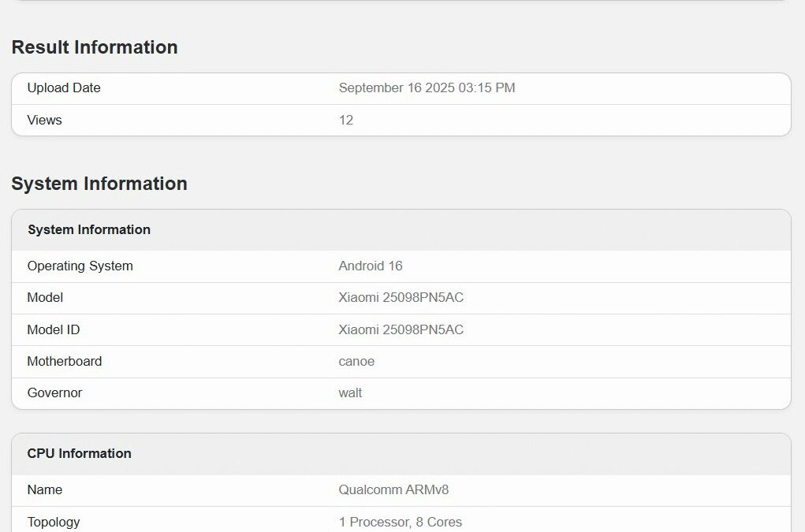Select the Xiaomi value in Model ID row
The image size is (805, 532).
(401, 329)
